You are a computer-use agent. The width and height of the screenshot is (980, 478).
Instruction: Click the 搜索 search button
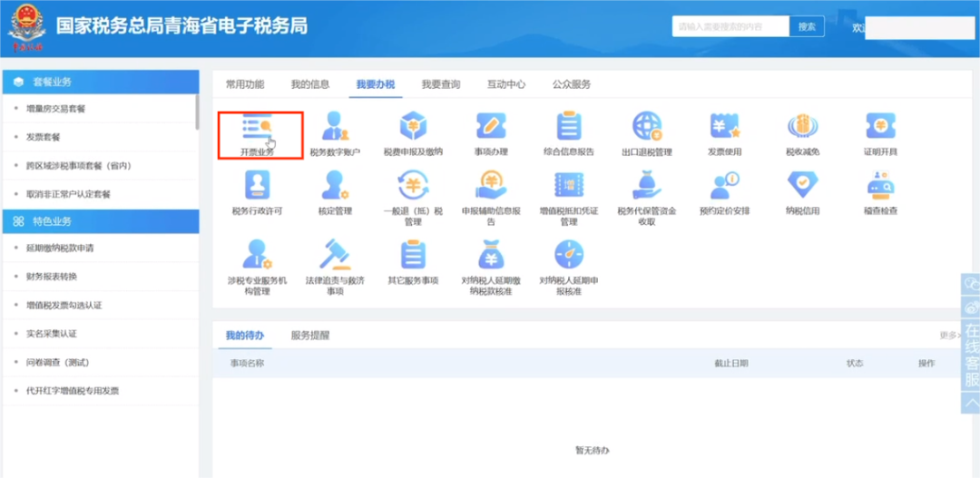(x=807, y=27)
